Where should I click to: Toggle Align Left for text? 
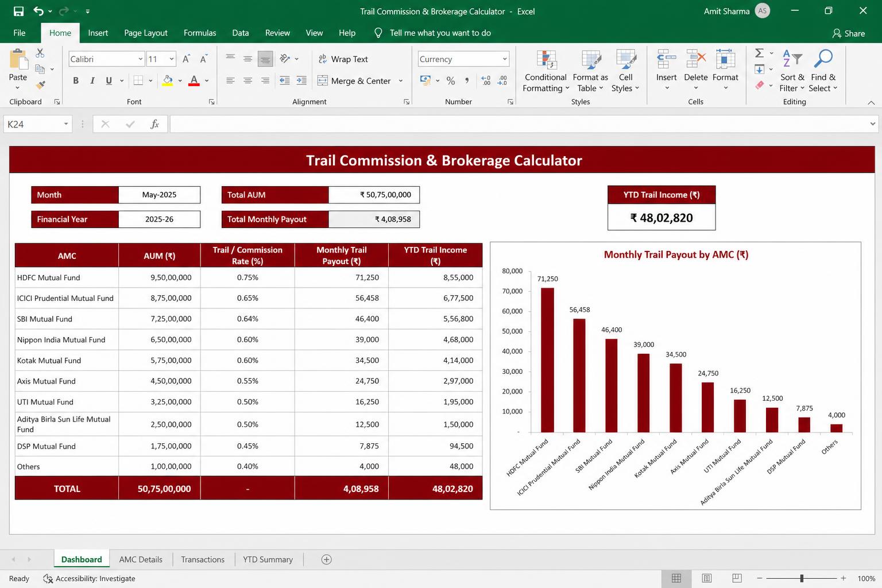[x=230, y=81]
